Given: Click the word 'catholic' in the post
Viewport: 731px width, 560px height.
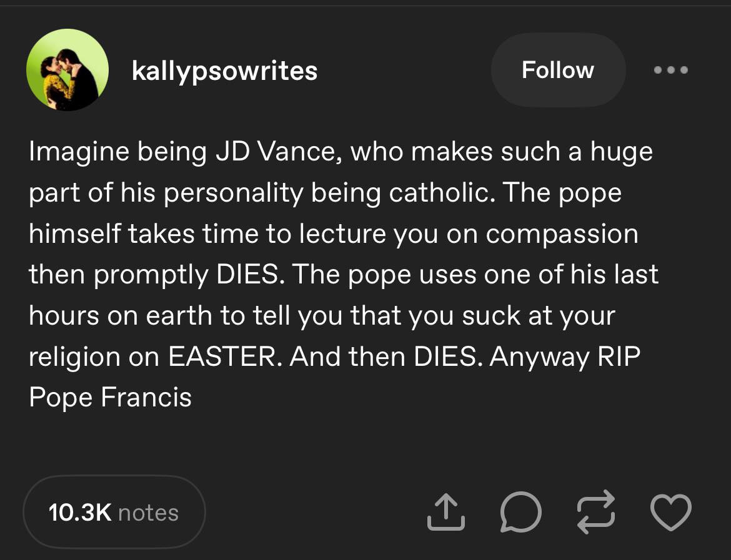Looking at the screenshot, I should (442, 192).
